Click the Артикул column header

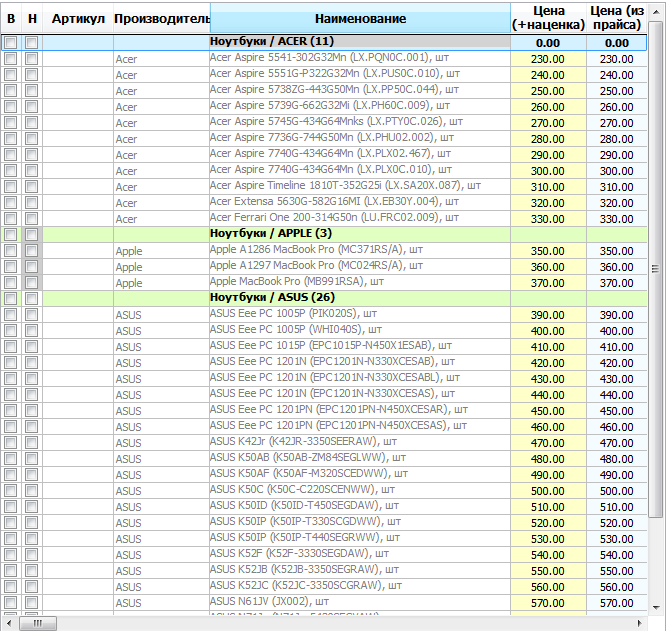pyautogui.click(x=78, y=18)
